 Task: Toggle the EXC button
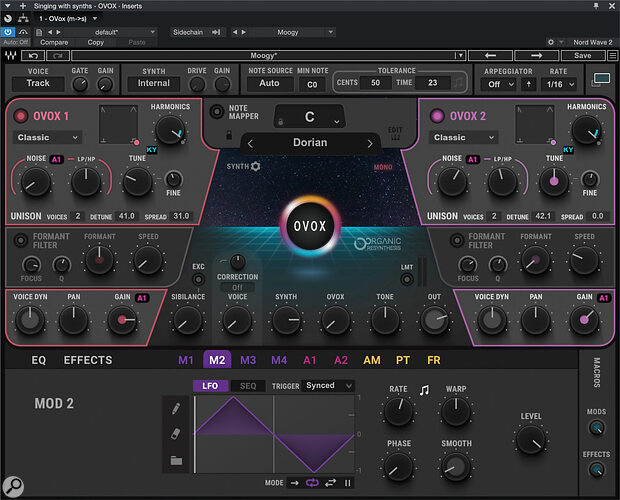click(198, 280)
